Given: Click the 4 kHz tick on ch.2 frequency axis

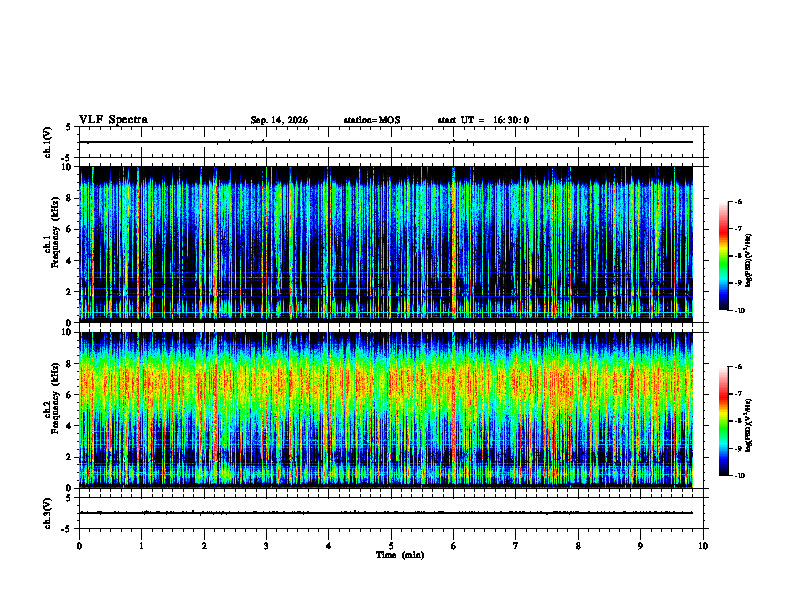Looking at the screenshot, I should (x=74, y=426).
